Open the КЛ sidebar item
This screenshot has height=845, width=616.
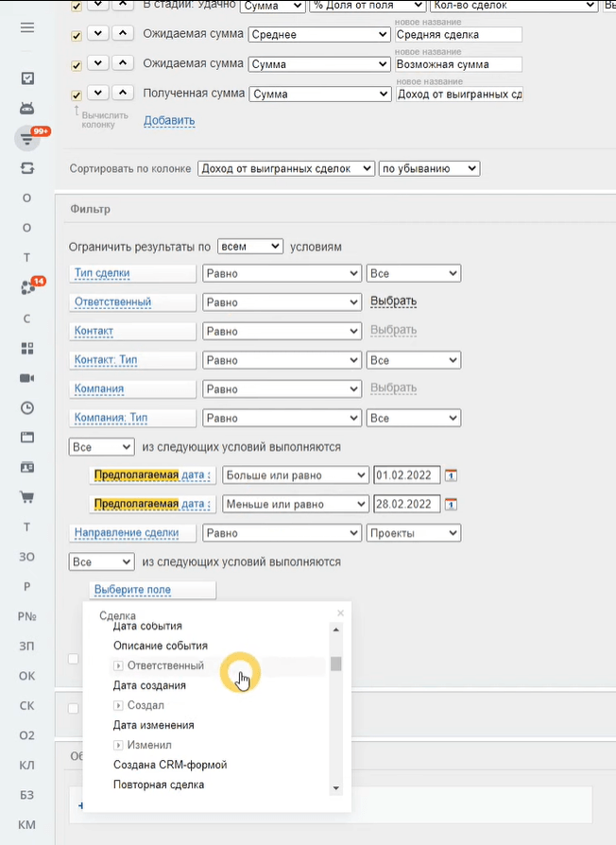coord(26,766)
